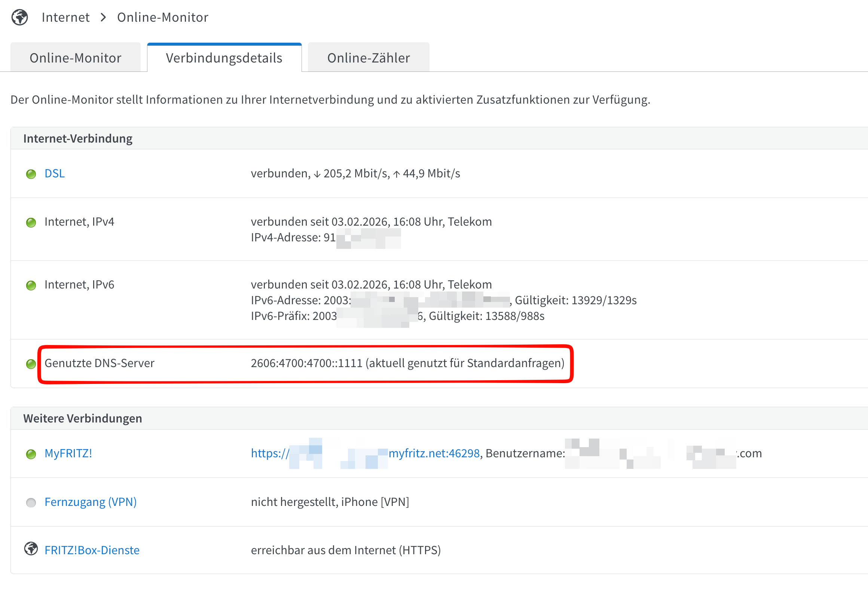Open the FRITZ!Box-Dienste link
The height and width of the screenshot is (589, 868).
[92, 550]
